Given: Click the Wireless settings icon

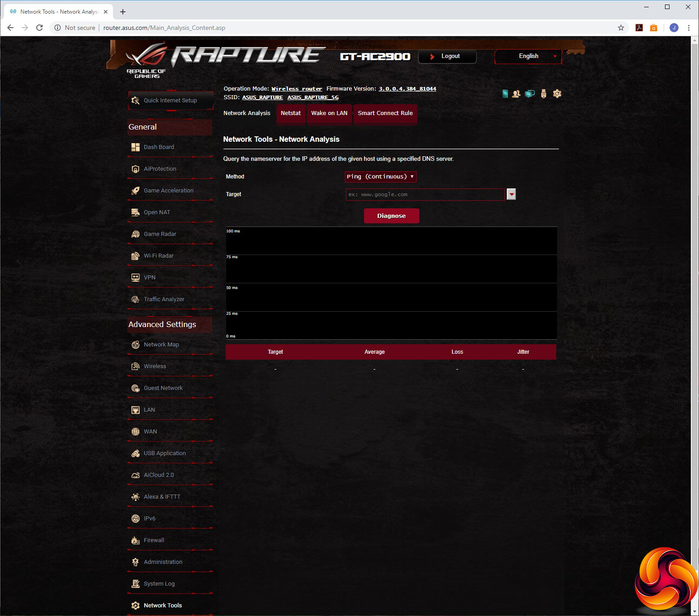Looking at the screenshot, I should [135, 366].
